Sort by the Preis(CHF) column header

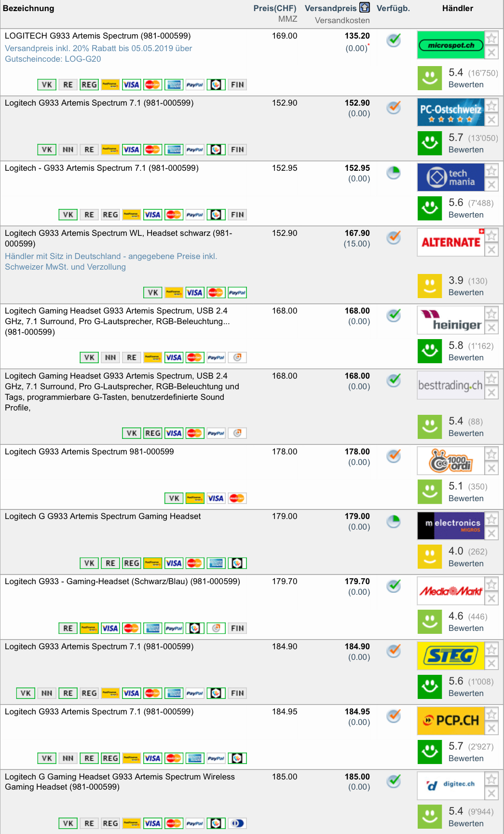pyautogui.click(x=274, y=8)
